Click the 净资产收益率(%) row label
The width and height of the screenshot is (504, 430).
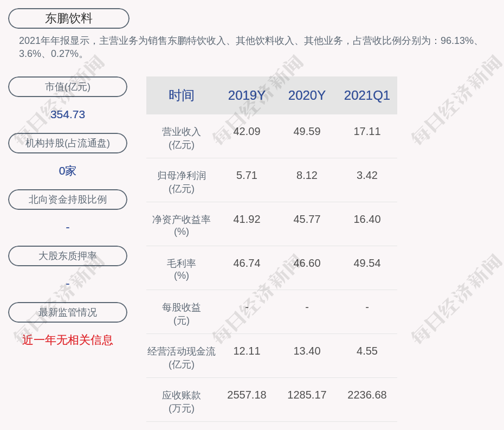(x=182, y=226)
